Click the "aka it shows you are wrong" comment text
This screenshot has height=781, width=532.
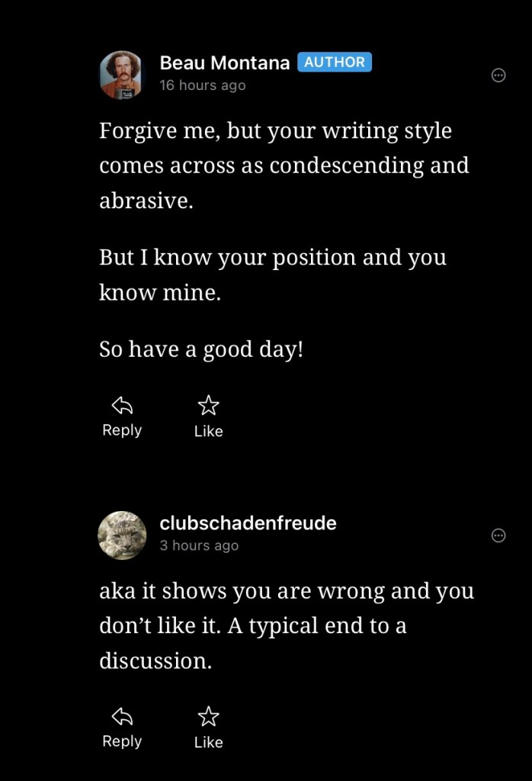coord(286,625)
